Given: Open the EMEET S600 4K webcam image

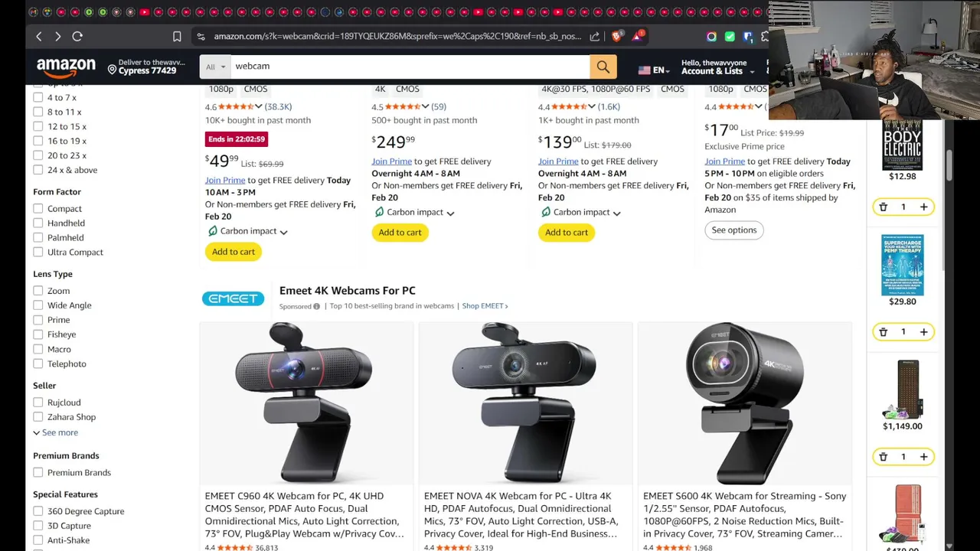Looking at the screenshot, I should 744,403.
